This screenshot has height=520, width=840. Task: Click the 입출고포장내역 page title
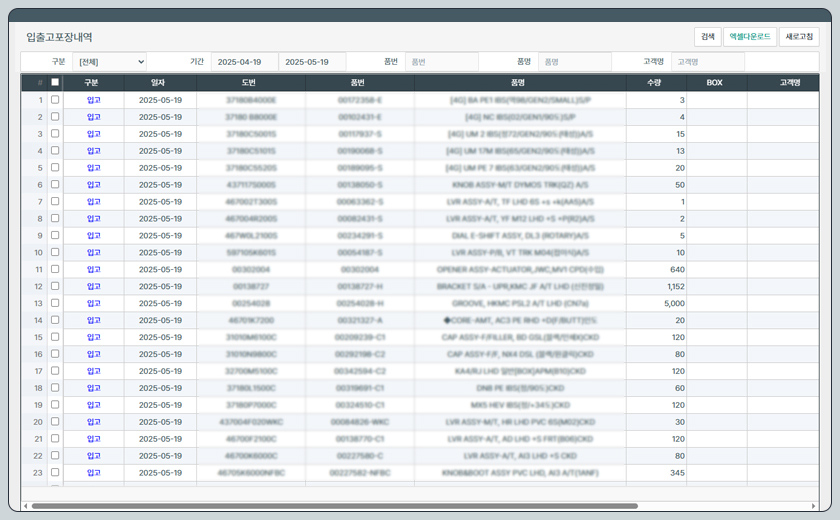59,37
